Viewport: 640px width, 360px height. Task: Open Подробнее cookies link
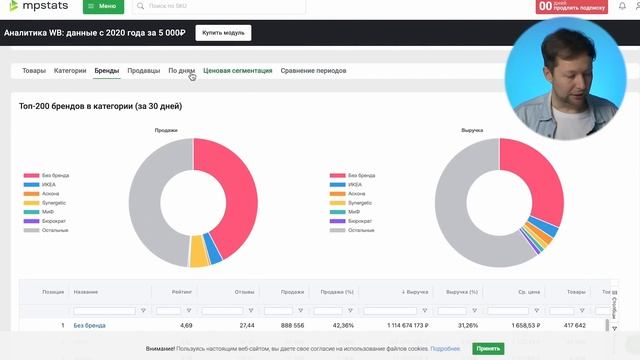point(445,349)
